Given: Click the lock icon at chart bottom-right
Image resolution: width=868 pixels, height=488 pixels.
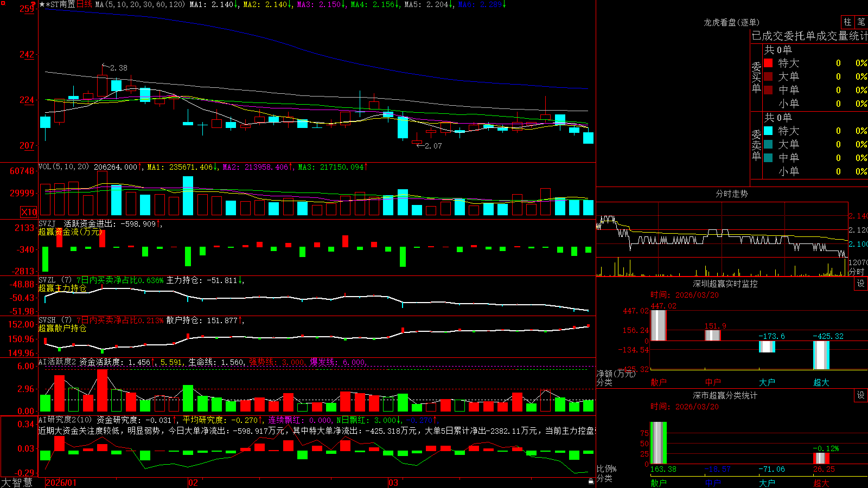Looking at the screenshot, I should coord(591,481).
